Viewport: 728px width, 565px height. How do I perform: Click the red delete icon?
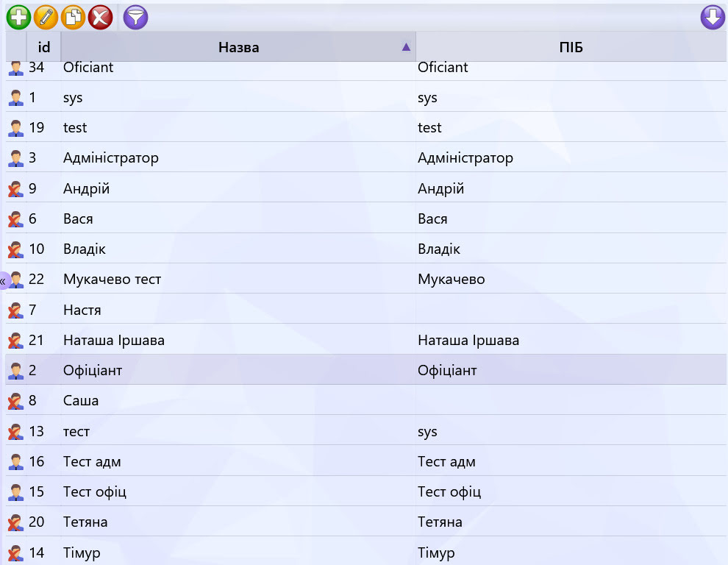tap(100, 18)
